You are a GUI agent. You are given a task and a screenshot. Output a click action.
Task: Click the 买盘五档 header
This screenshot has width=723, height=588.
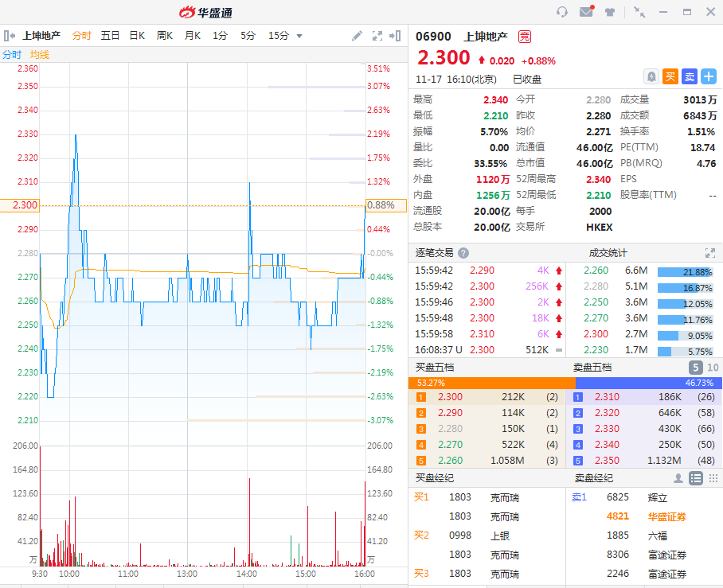(x=435, y=368)
